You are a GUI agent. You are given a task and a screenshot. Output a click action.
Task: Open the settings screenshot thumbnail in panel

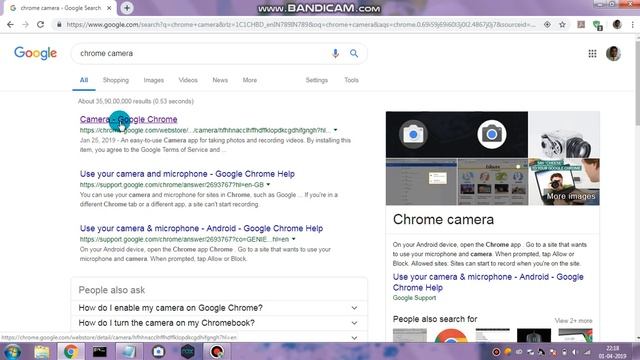coord(421,182)
